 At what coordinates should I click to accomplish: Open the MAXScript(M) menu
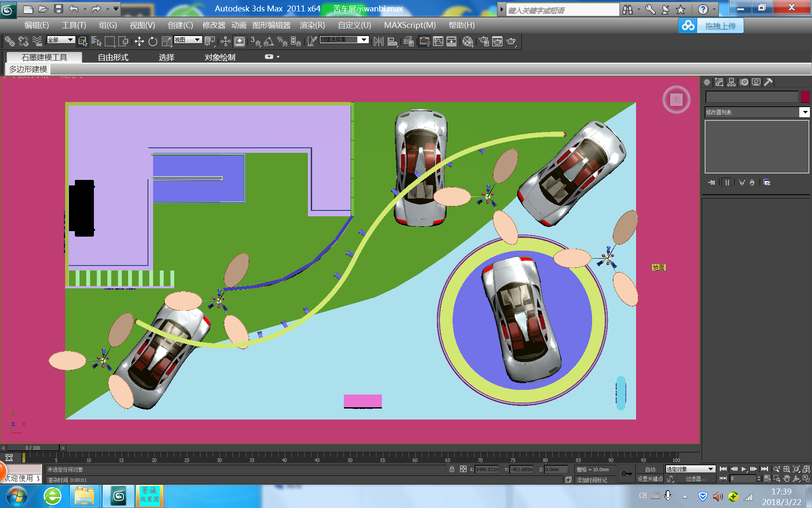point(410,25)
